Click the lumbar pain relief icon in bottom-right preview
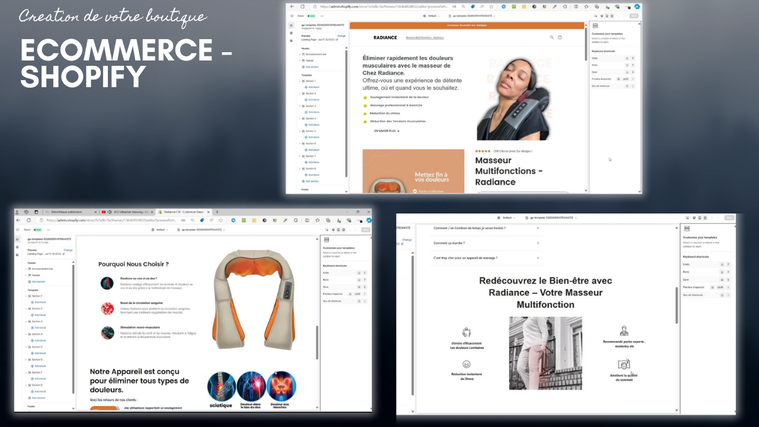The image size is (759, 427). (x=467, y=332)
